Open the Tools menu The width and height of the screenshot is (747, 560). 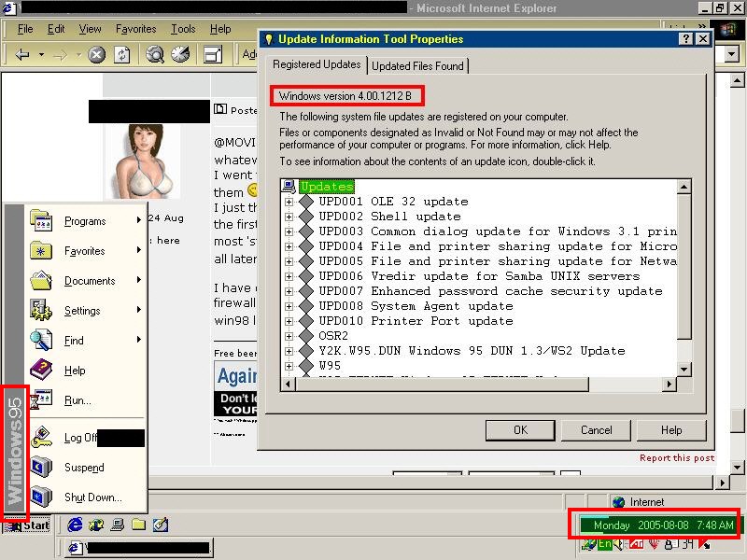pos(183,29)
